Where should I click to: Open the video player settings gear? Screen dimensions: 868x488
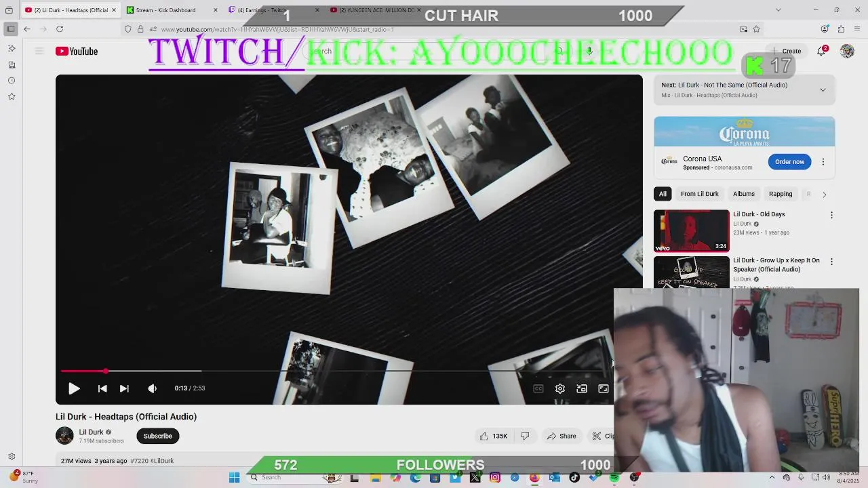(560, 388)
